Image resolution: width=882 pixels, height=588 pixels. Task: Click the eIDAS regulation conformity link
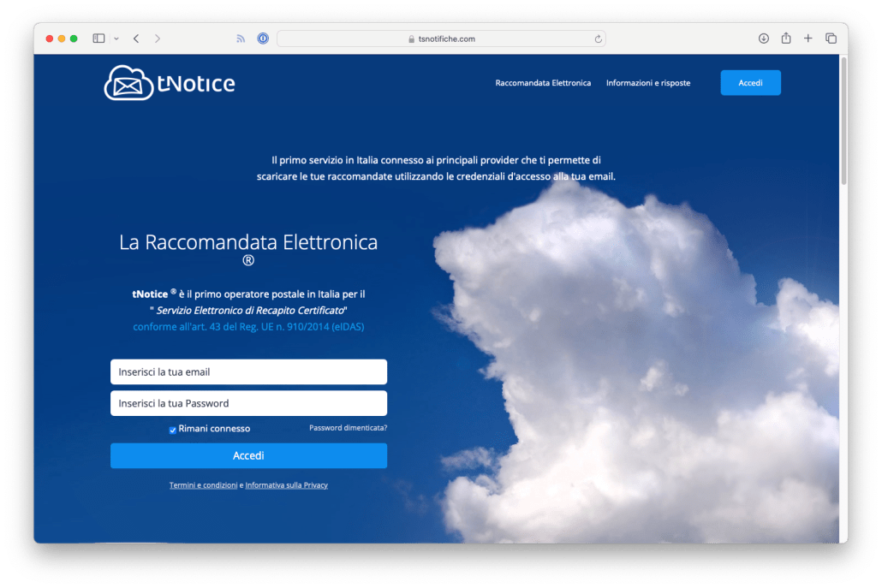tap(248, 327)
